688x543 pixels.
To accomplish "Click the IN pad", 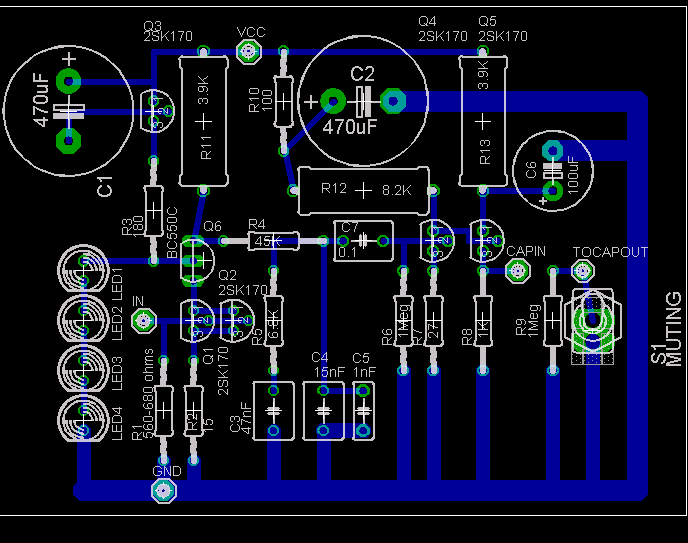I will coord(144,321).
